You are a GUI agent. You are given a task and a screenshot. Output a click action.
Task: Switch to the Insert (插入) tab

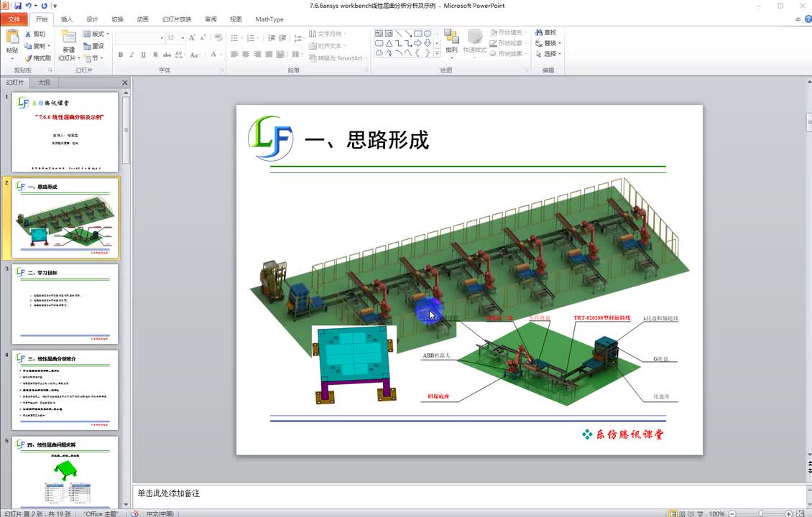[67, 19]
